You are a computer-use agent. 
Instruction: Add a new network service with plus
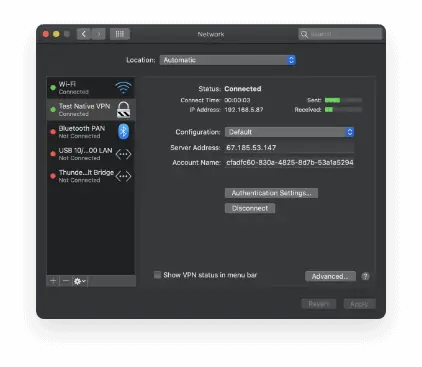(x=53, y=281)
